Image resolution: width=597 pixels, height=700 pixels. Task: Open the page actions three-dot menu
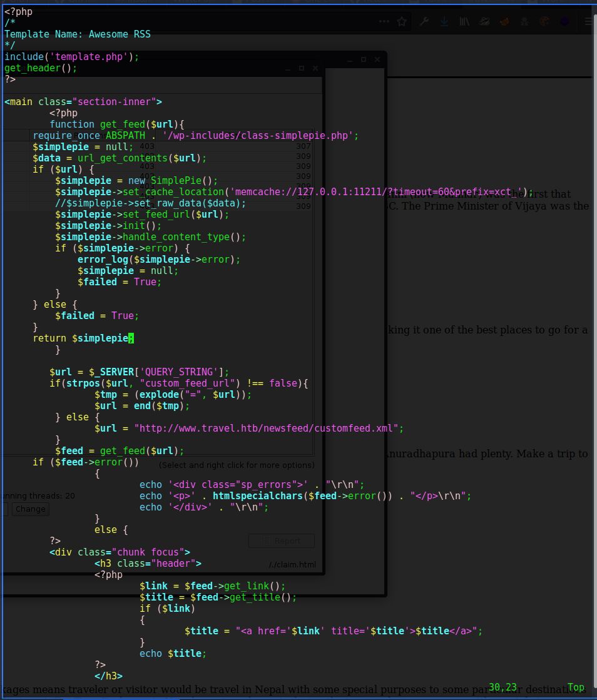click(384, 22)
